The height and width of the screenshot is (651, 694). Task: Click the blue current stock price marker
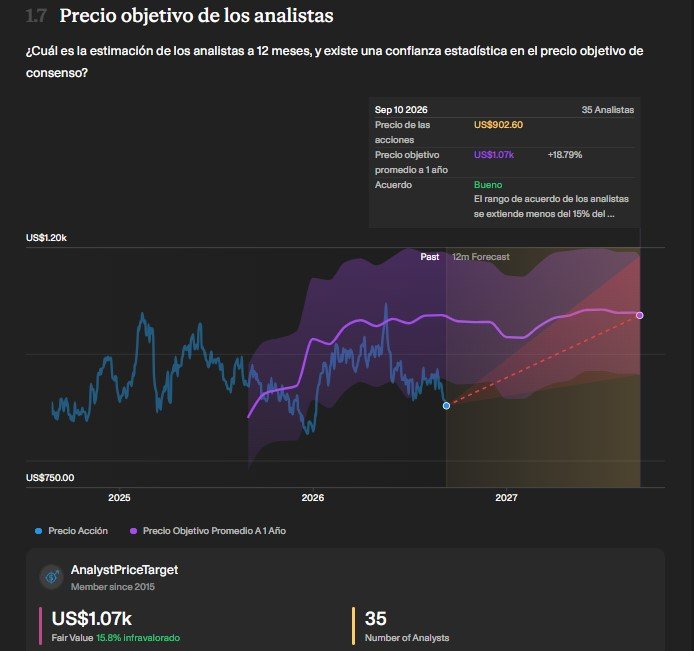pos(446,405)
